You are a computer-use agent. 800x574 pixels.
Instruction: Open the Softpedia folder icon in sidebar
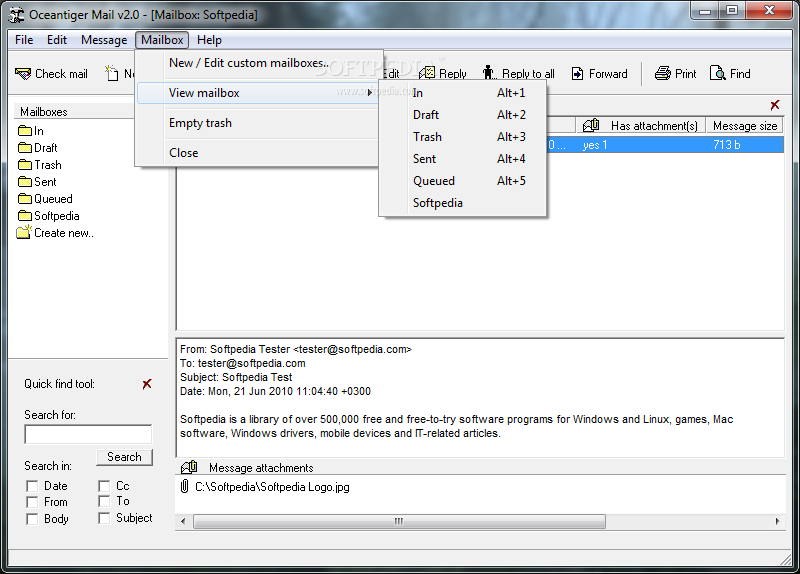[25, 216]
